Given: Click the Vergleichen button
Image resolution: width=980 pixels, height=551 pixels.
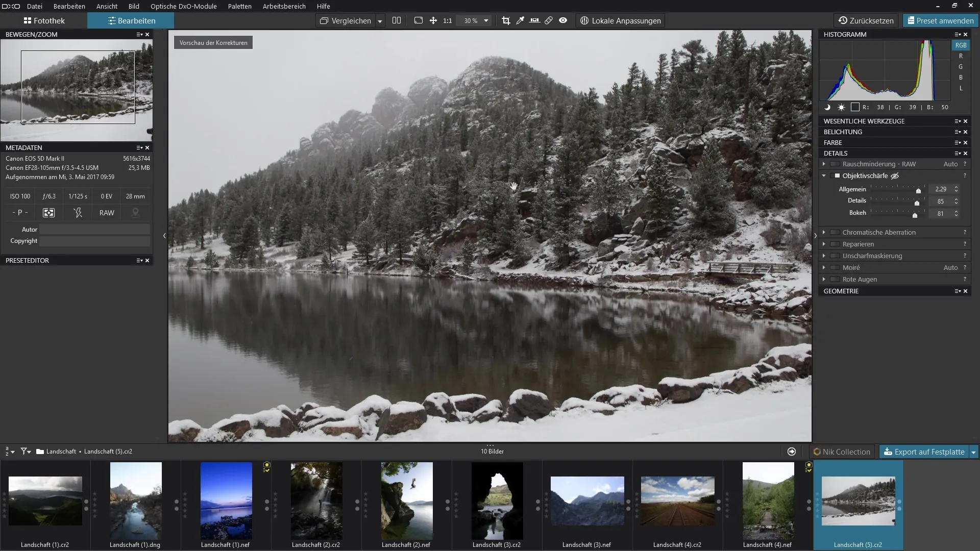Looking at the screenshot, I should pyautogui.click(x=346, y=21).
